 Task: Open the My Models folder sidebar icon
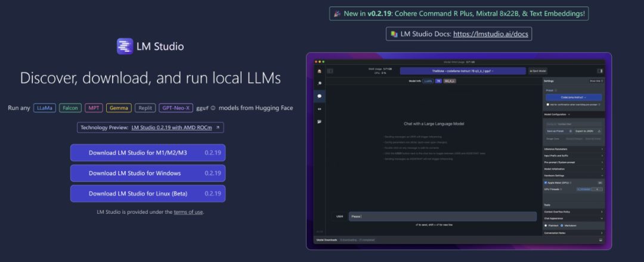tap(319, 121)
